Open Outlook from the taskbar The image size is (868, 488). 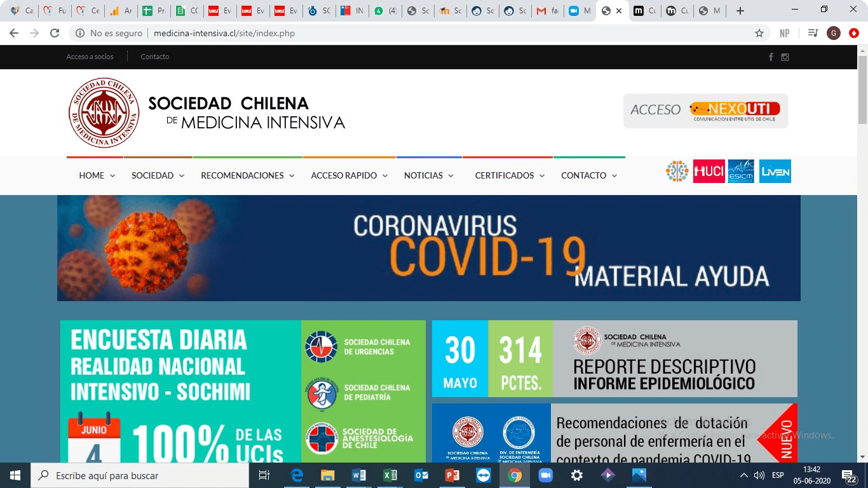pos(421,475)
